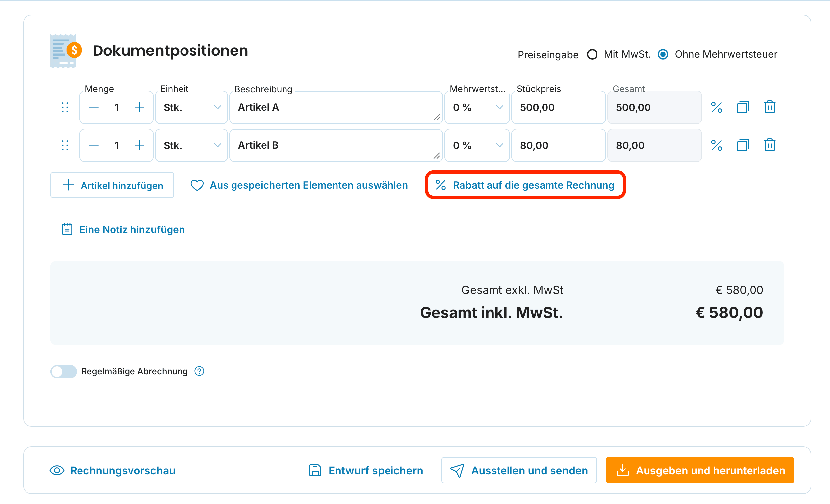The width and height of the screenshot is (830, 504).
Task: Click the Stückpreis field showing 500,00
Action: 558,108
